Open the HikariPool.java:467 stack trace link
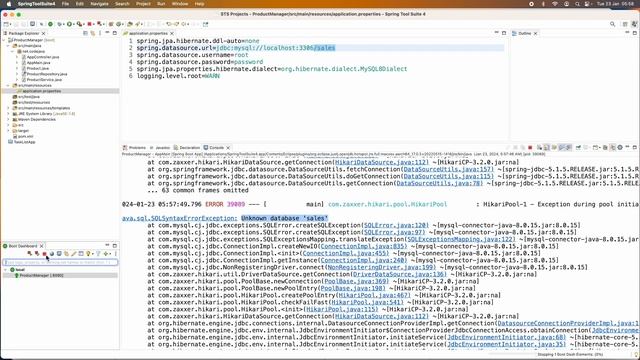Image resolution: width=640 pixels, height=360 pixels. click(x=374, y=295)
